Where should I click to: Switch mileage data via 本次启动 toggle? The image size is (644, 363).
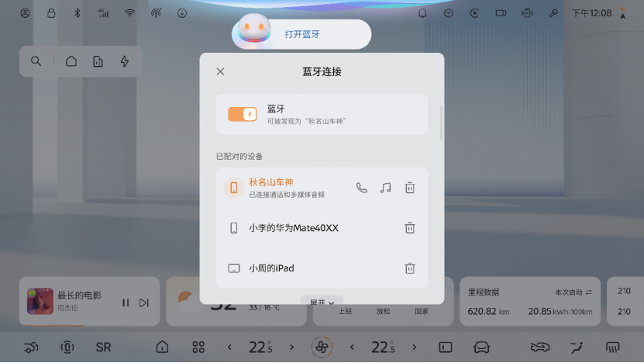pyautogui.click(x=573, y=292)
